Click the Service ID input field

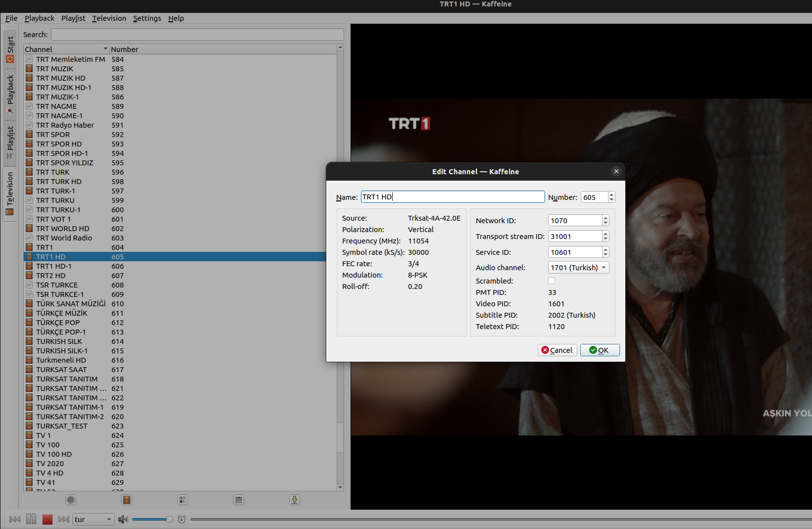tap(575, 252)
